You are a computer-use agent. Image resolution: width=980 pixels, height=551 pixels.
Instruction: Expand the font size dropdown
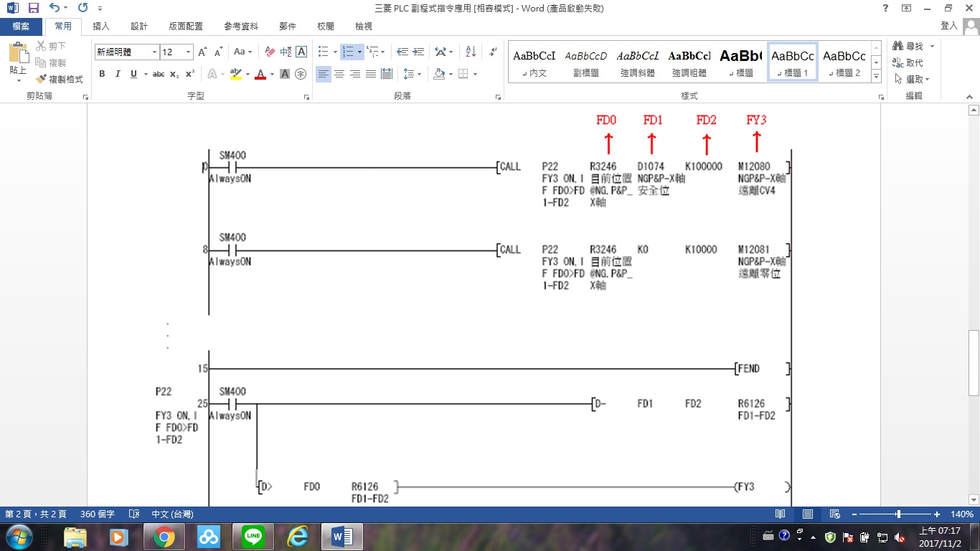tap(189, 52)
